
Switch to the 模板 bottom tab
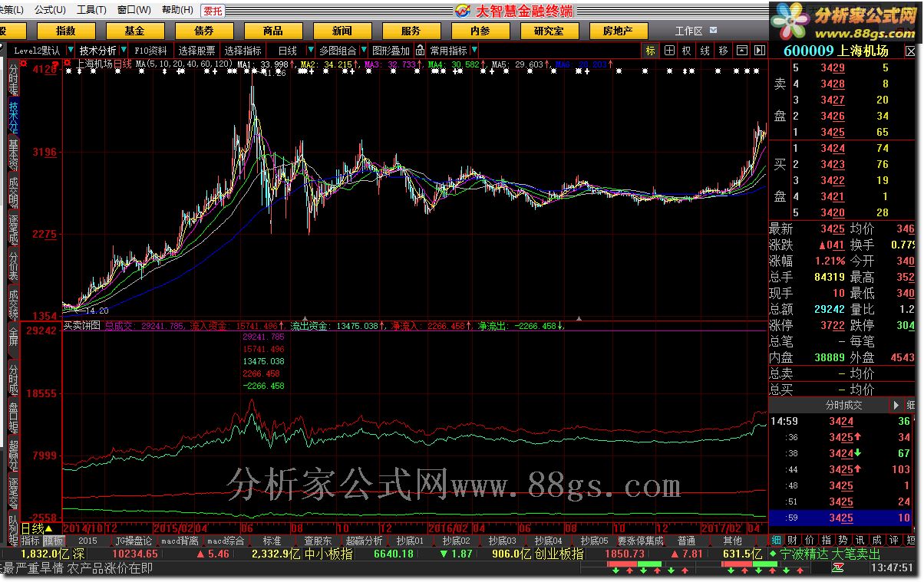[x=53, y=541]
